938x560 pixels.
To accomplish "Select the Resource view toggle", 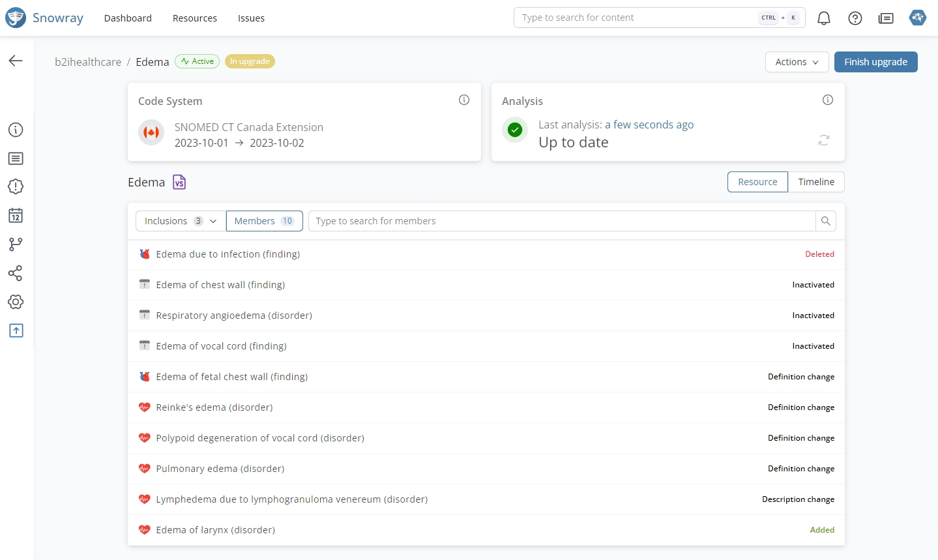I will [757, 182].
